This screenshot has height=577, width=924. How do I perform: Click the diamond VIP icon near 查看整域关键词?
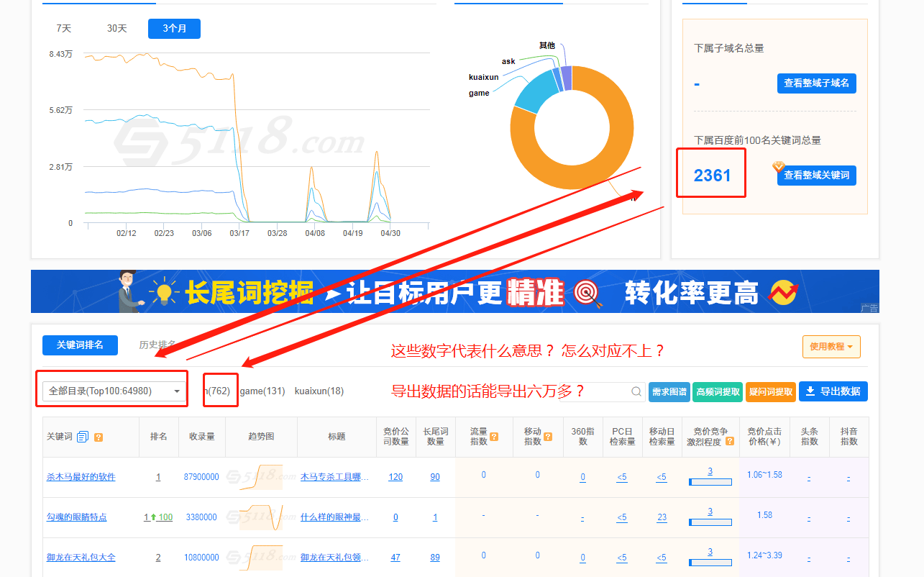(779, 166)
